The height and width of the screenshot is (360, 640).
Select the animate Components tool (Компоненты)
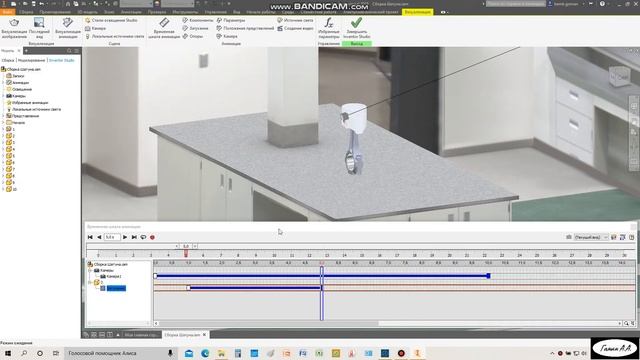[x=198, y=20]
